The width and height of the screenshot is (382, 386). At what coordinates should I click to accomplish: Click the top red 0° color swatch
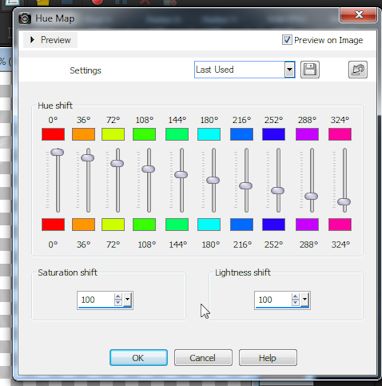53,134
